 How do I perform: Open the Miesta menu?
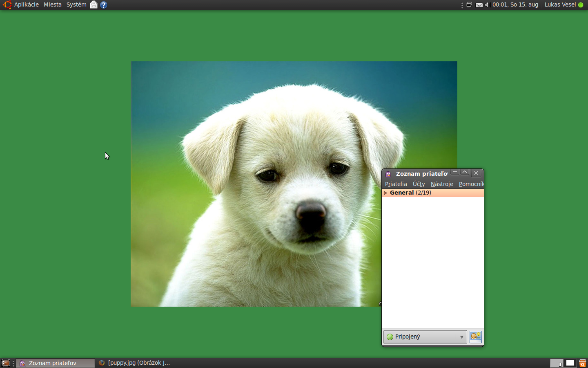click(x=53, y=5)
